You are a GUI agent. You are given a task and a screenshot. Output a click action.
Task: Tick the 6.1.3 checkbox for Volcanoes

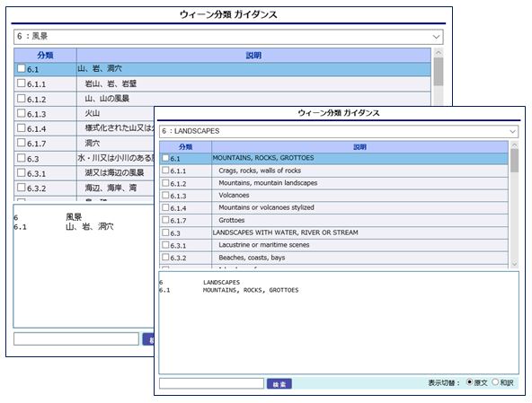(165, 195)
